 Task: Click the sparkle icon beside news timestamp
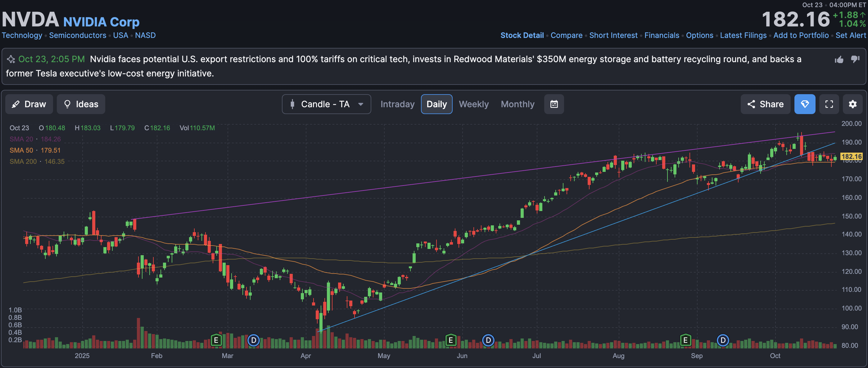[11, 59]
